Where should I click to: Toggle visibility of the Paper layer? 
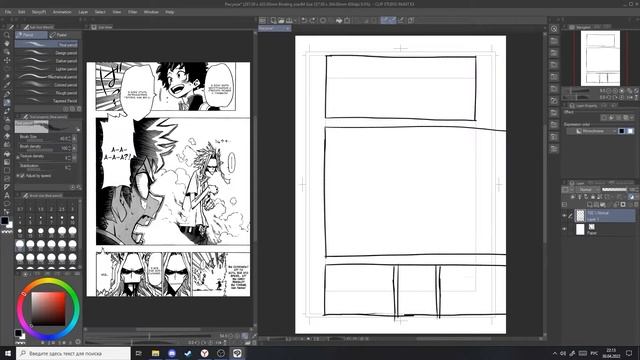pyautogui.click(x=564, y=229)
